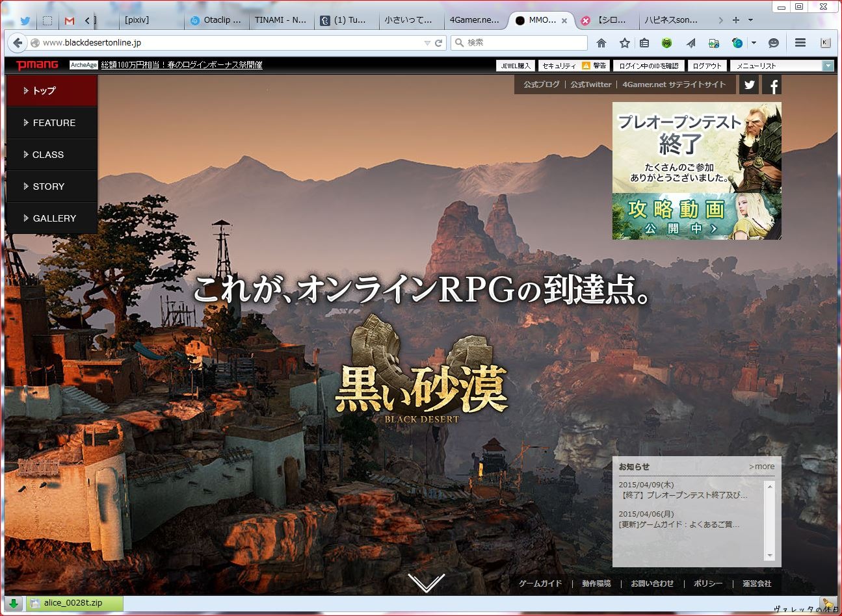This screenshot has width=842, height=616.
Task: Open GALLERY in the side menu
Action: pos(52,218)
